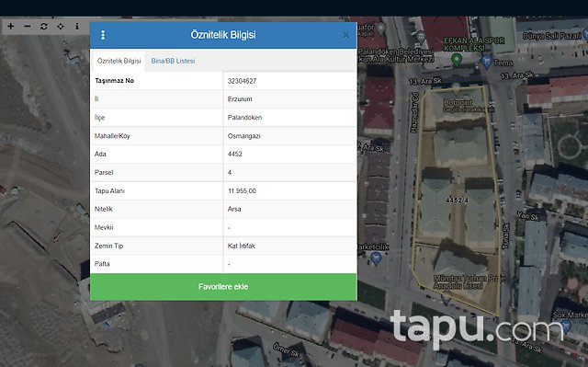588x367 pixels.
Task: Select the Taşınmaz No value 32304627
Action: tap(242, 81)
